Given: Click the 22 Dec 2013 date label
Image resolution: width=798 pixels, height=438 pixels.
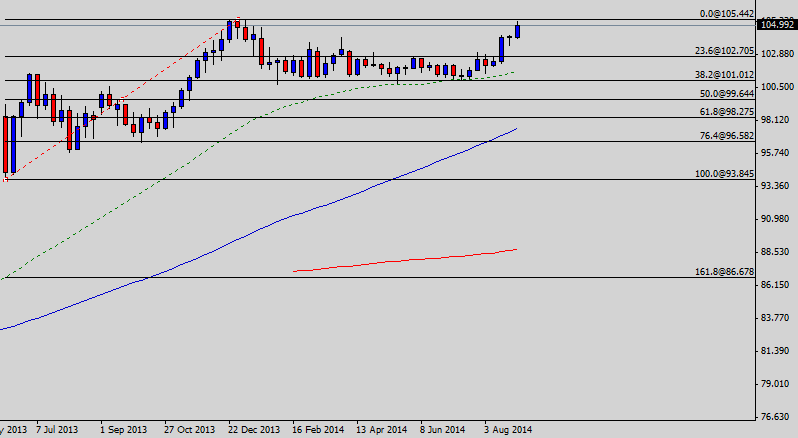Looking at the screenshot, I should tap(254, 429).
